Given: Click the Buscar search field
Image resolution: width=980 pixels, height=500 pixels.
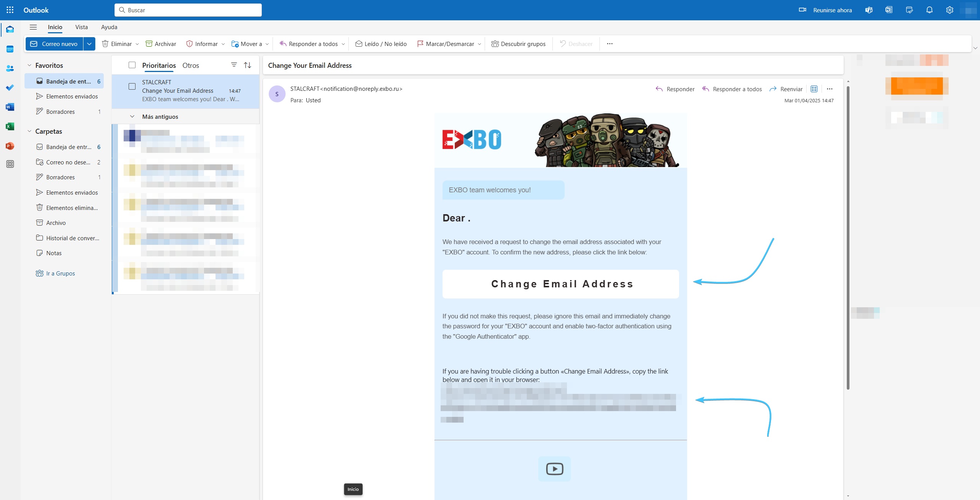Looking at the screenshot, I should [x=188, y=10].
